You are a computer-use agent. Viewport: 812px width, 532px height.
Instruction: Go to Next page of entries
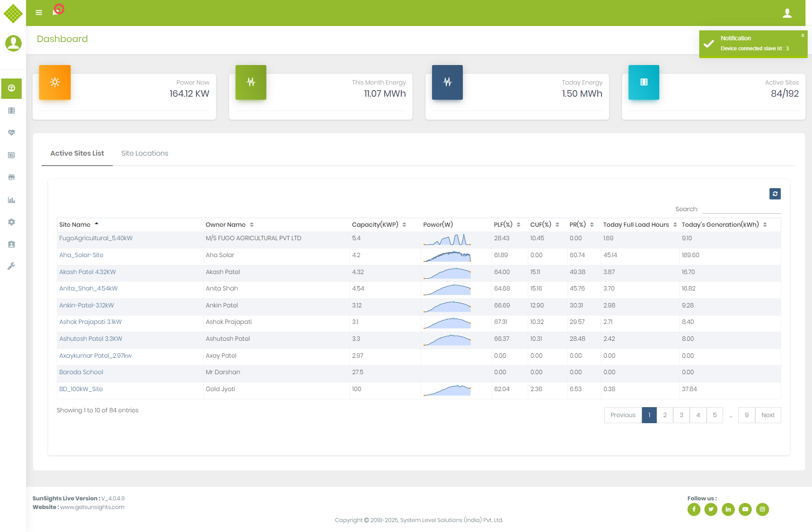(x=768, y=415)
